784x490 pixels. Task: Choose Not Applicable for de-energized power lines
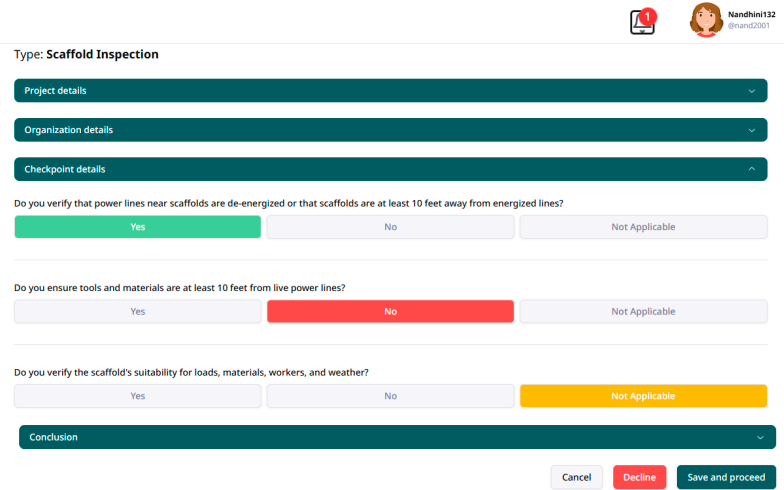643,227
